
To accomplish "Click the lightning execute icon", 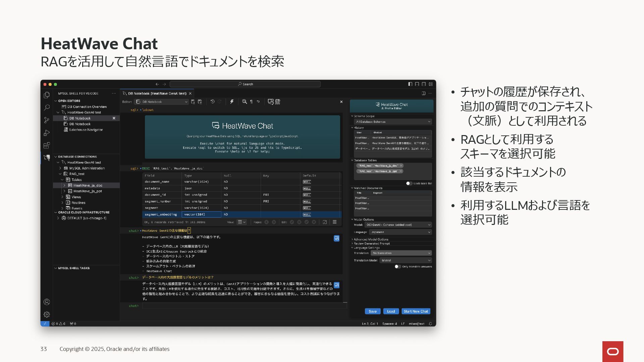I will 232,102.
